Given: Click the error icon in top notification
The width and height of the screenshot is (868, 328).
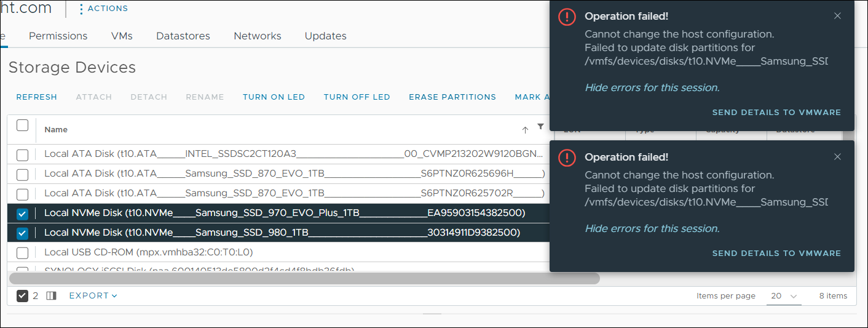Looking at the screenshot, I should tap(567, 17).
